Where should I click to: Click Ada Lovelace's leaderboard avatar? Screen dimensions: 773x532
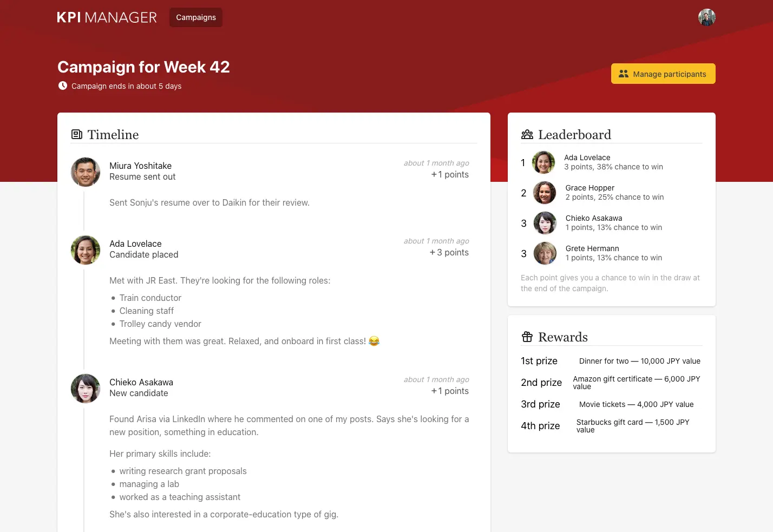point(543,162)
